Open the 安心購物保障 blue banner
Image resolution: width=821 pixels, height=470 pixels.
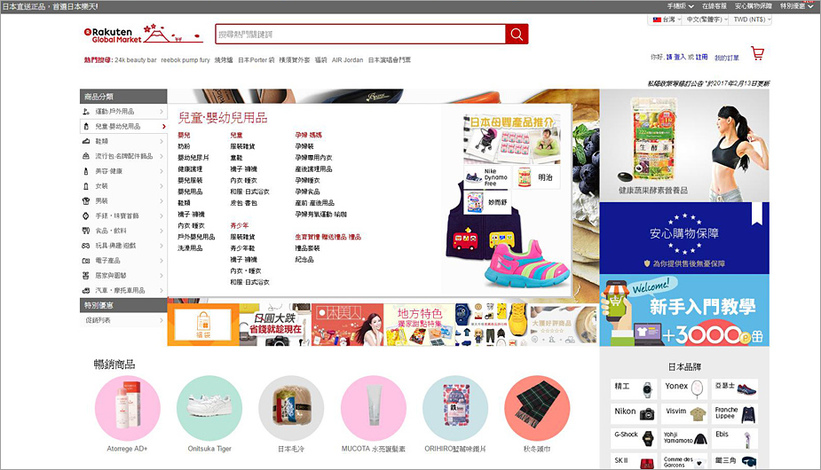click(684, 238)
